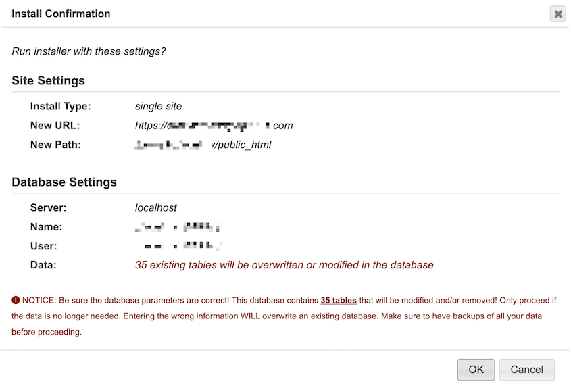Click the Database Settings heading
Screen dimensions: 571x392
64,182
